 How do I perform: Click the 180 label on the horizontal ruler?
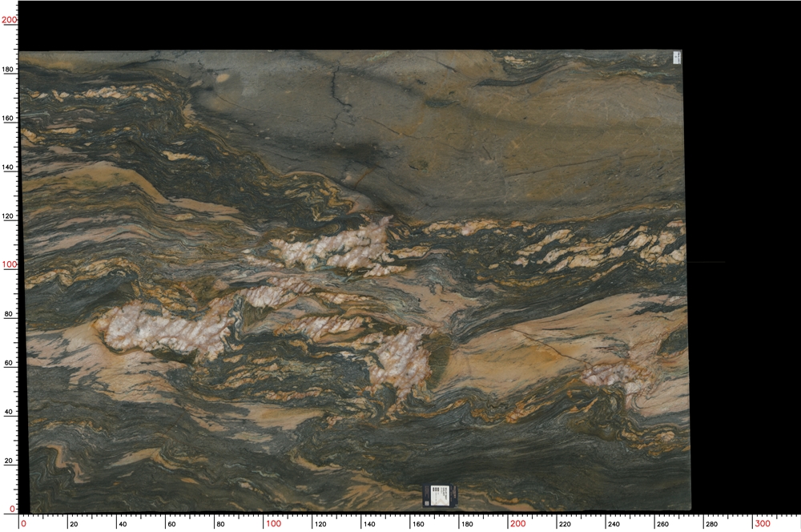click(467, 524)
